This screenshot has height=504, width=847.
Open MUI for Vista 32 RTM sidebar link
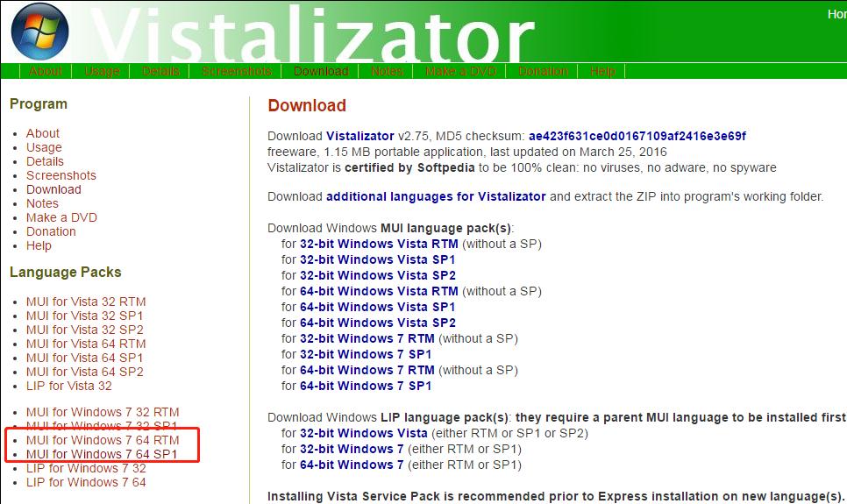pyautogui.click(x=86, y=302)
